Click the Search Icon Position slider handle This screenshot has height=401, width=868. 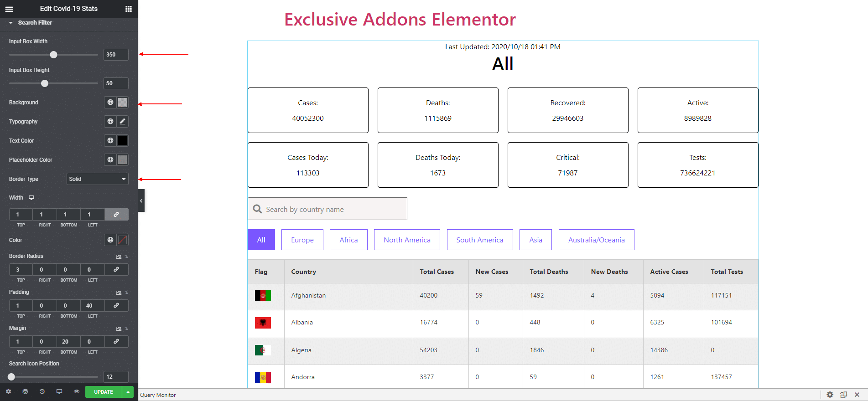pos(11,377)
